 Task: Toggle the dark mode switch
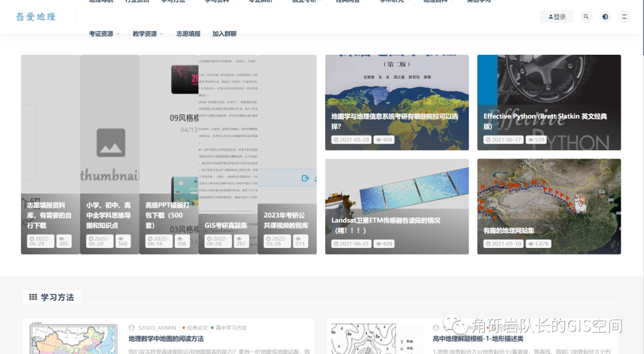click(605, 17)
